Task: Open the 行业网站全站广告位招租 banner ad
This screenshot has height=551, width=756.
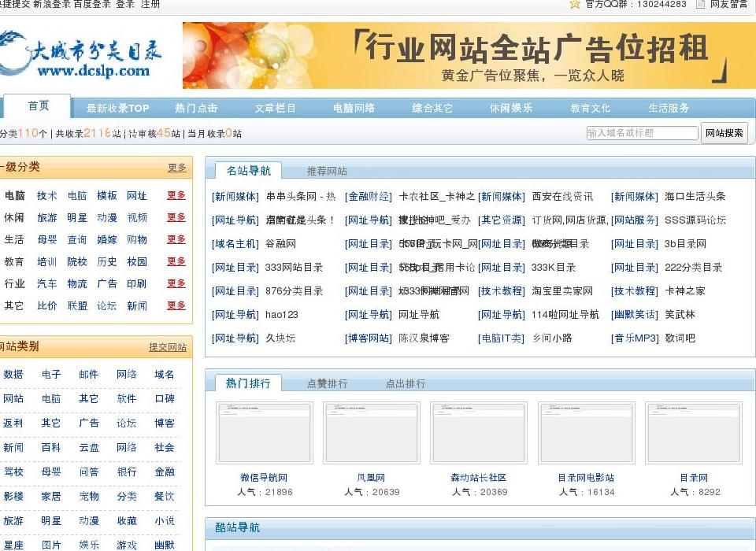Action: (469, 55)
